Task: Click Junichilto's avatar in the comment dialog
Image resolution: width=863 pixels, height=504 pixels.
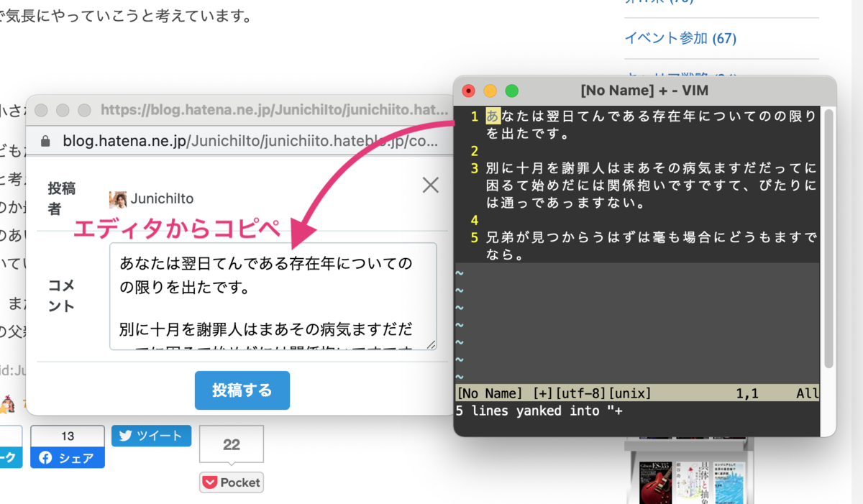Action: (118, 198)
